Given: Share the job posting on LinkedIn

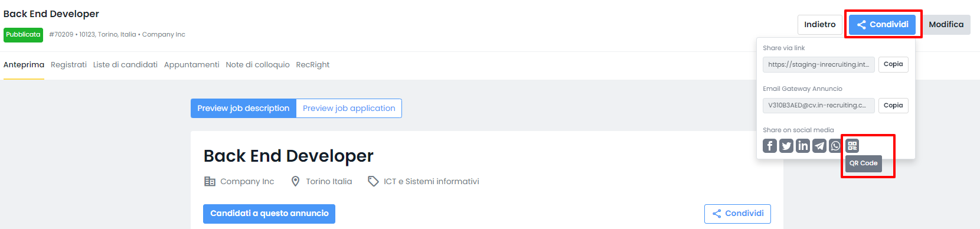Looking at the screenshot, I should (803, 146).
